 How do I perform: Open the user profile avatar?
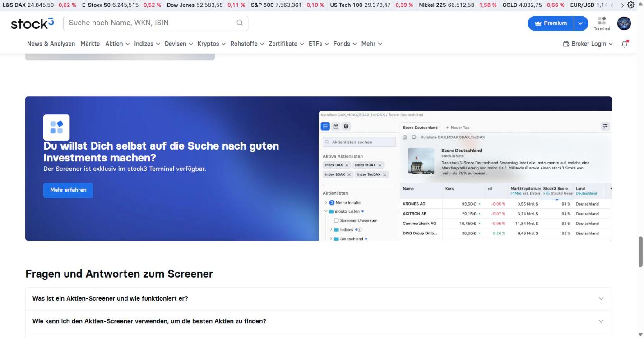click(x=624, y=23)
